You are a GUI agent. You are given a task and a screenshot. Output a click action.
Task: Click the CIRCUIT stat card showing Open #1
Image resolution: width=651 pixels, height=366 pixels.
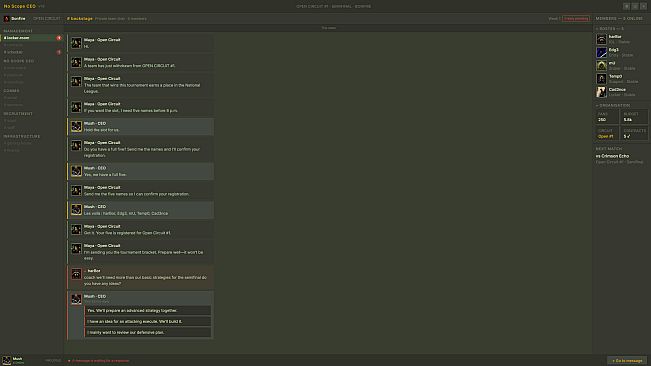607,133
